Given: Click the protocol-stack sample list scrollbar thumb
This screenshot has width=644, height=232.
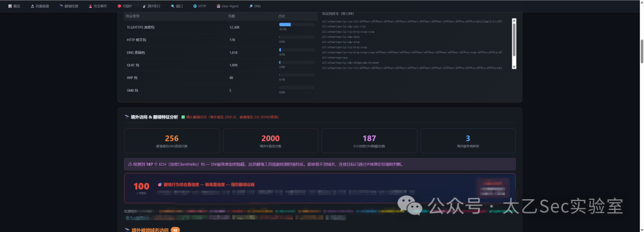Looking at the screenshot, I should coord(514,39).
